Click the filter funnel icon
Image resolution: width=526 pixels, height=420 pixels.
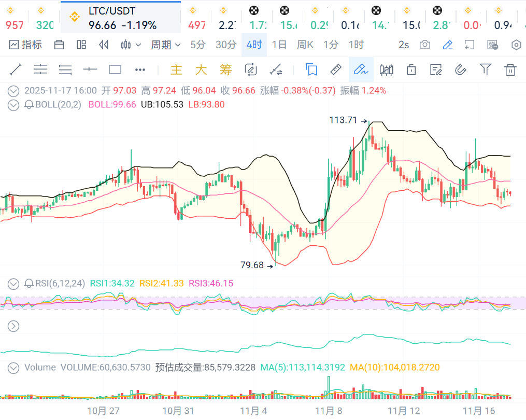pyautogui.click(x=485, y=69)
